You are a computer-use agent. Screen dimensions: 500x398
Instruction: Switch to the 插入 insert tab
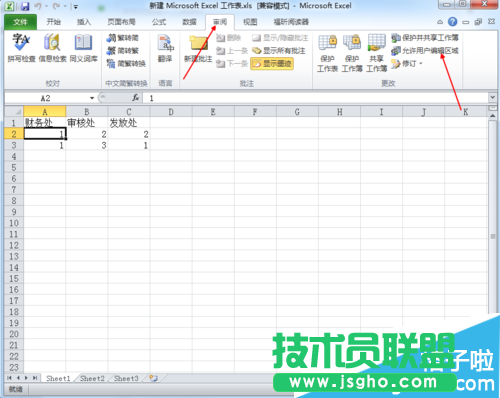point(84,22)
